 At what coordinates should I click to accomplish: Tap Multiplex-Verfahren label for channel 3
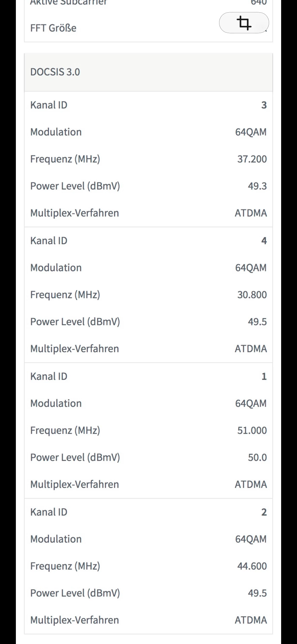[75, 213]
